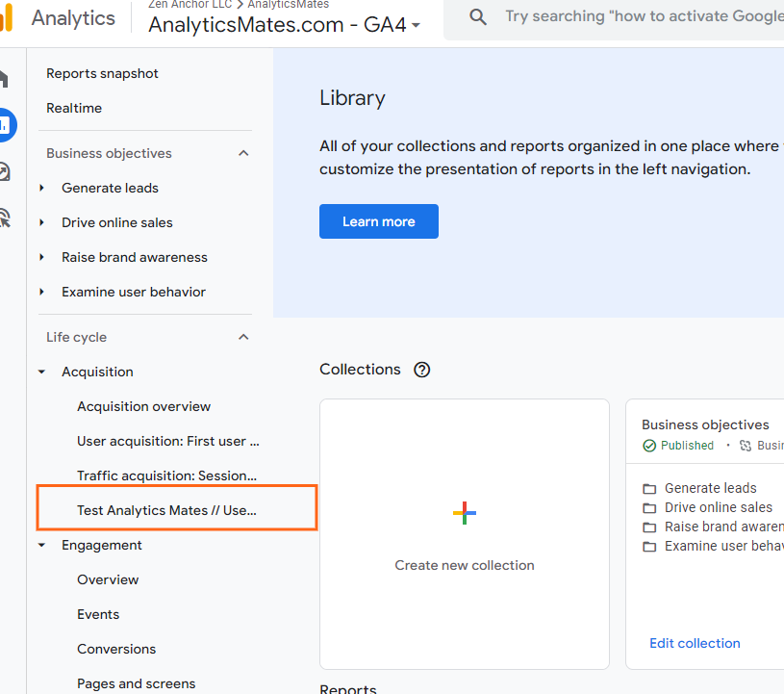Viewport: 784px width, 694px height.
Task: Open the Home icon in left rail
Action: pos(4,79)
